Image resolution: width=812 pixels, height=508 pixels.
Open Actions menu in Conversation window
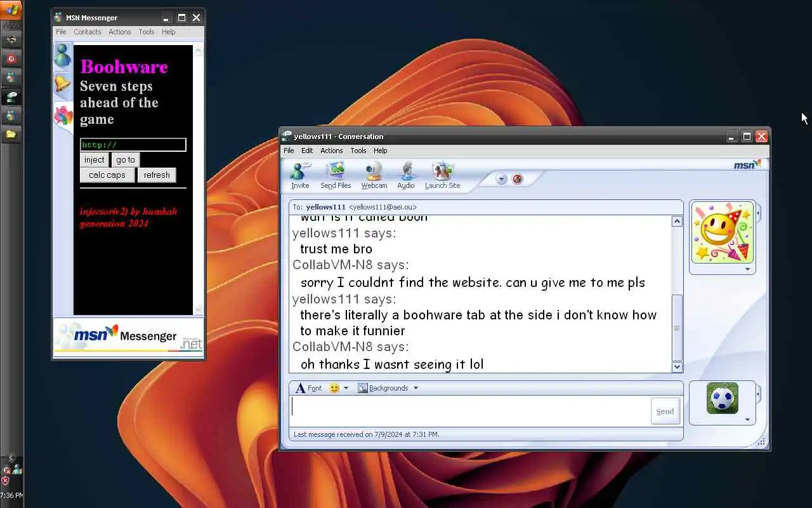pos(331,150)
